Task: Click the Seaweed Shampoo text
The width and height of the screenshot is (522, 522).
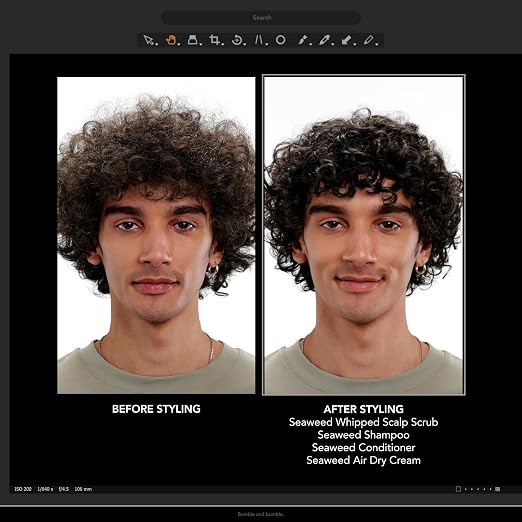Action: pos(363,435)
